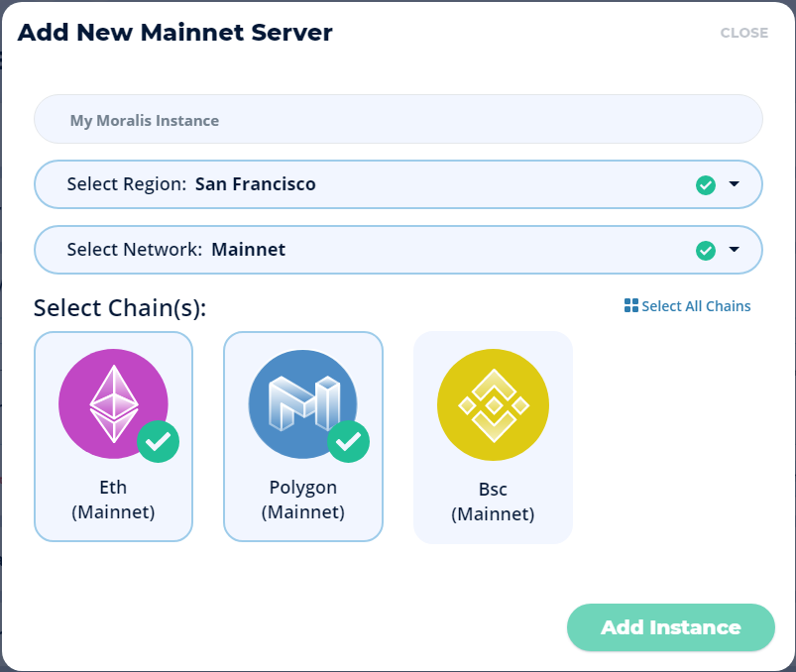
Task: Click the Add Instance button
Action: click(671, 627)
